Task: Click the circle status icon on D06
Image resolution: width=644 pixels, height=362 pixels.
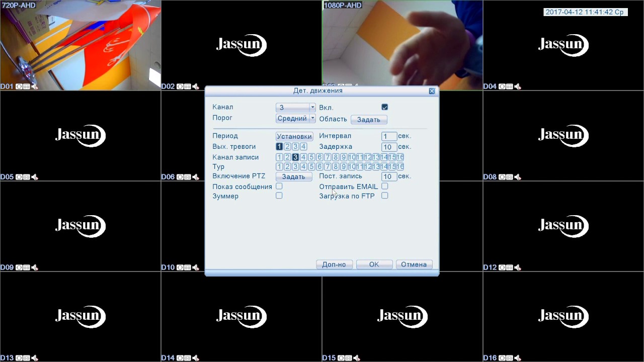Action: pos(180,177)
